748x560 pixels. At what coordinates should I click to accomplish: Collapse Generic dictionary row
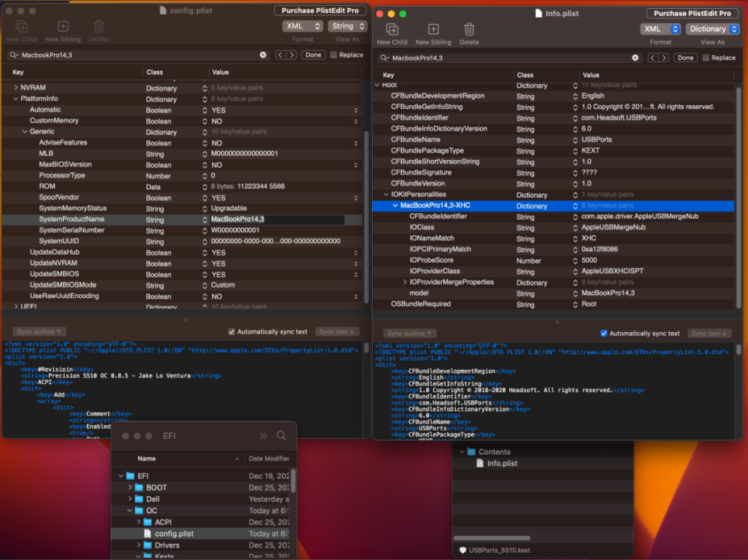25,131
